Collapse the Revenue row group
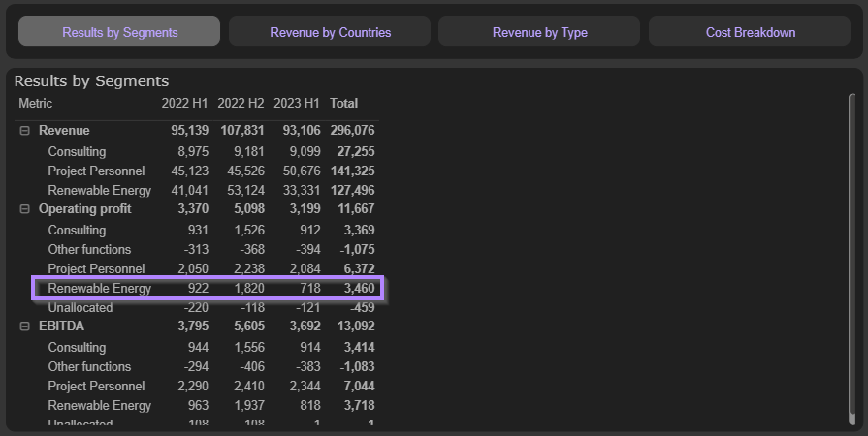The width and height of the screenshot is (868, 436). tap(25, 131)
